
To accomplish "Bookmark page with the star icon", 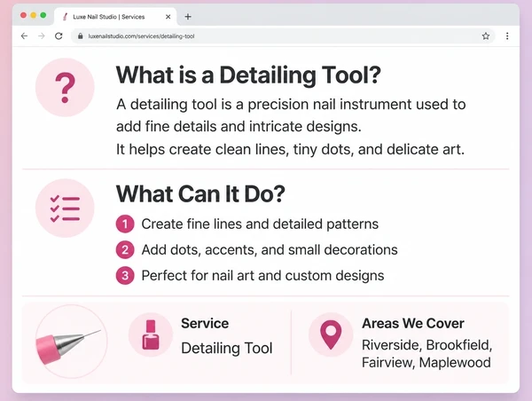I will [486, 36].
